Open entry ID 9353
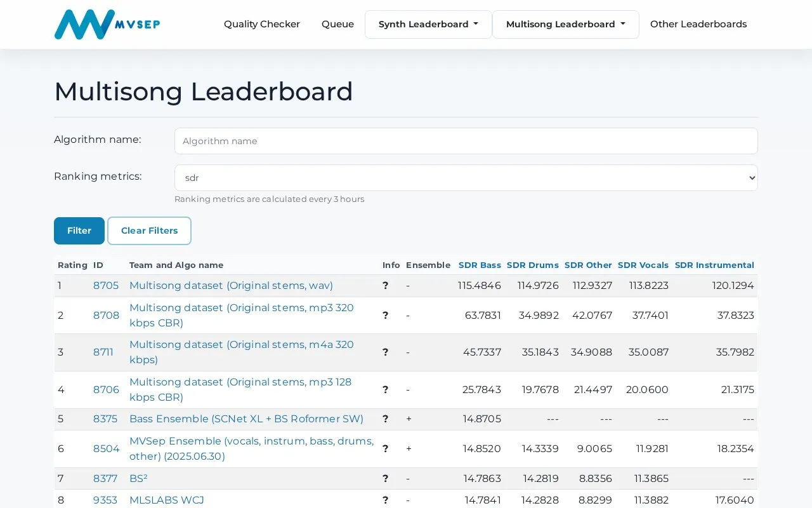Viewport: 812px width, 508px height. tap(105, 500)
